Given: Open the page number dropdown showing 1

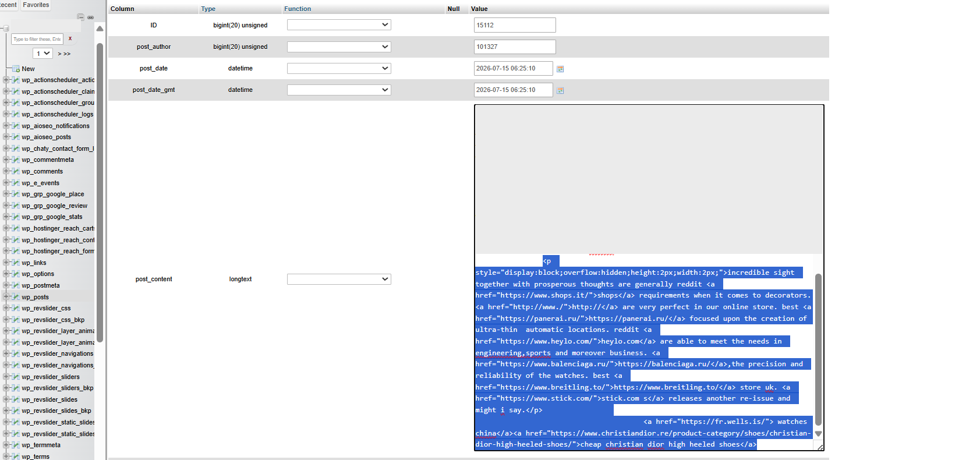Looking at the screenshot, I should (x=43, y=54).
